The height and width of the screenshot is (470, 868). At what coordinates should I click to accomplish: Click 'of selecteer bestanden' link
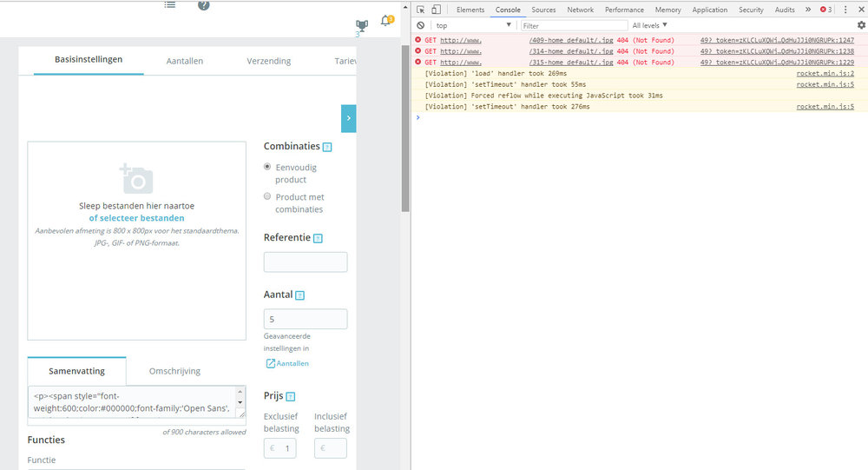tap(137, 218)
